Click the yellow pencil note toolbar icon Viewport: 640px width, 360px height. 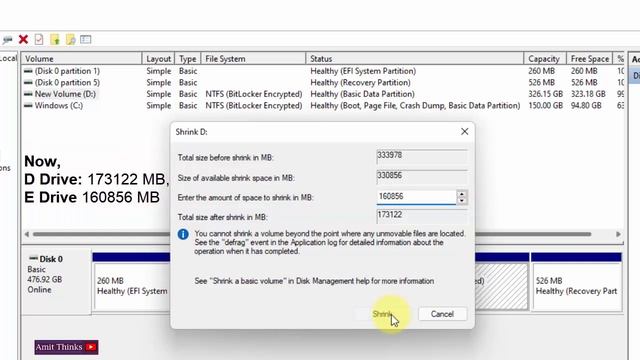70,40
